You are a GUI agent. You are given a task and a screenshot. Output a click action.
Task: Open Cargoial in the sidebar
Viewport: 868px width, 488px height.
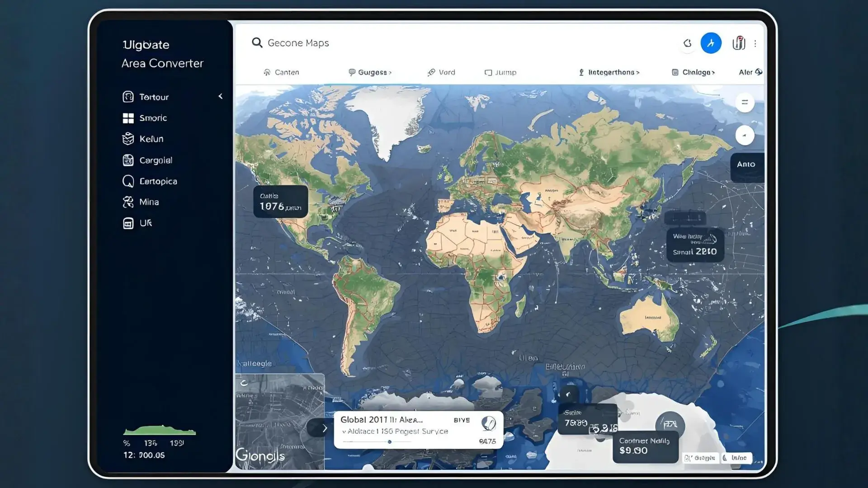pos(156,160)
